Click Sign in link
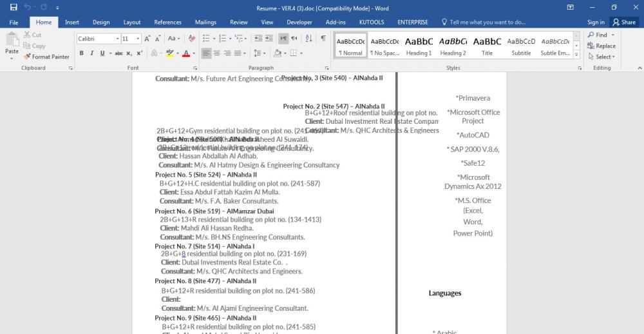 point(596,22)
